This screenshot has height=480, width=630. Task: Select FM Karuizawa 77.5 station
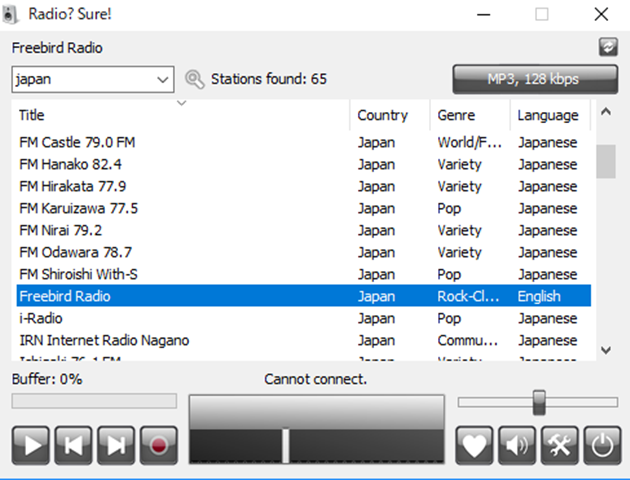coord(303,208)
